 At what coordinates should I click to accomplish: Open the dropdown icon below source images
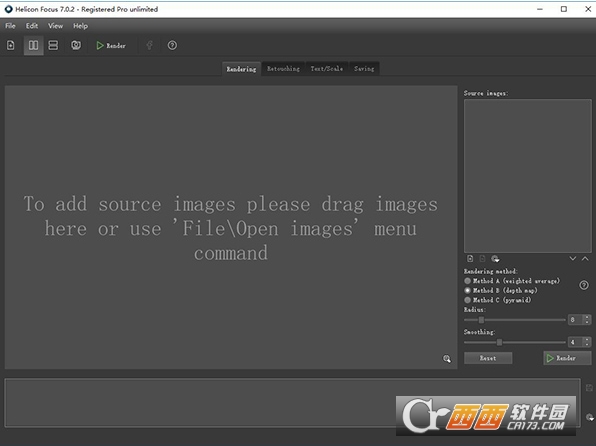pyautogui.click(x=495, y=259)
